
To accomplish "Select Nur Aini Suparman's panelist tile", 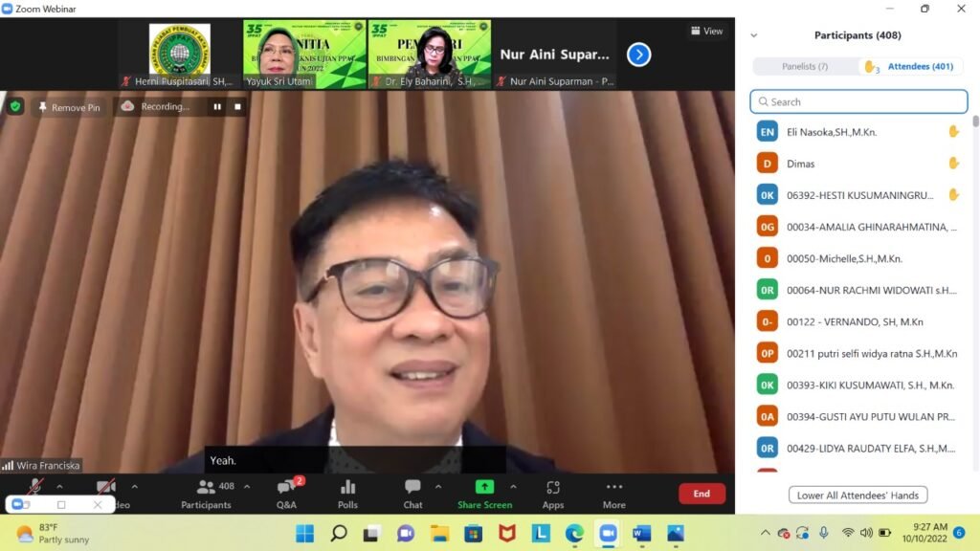I will click(x=555, y=55).
